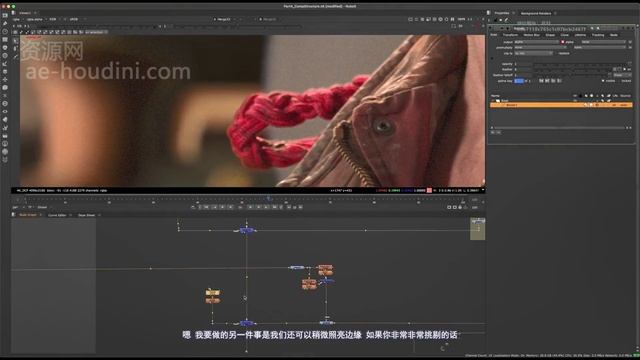Select the Roto select-all arrow tool in viewer
This screenshot has height=360, width=640.
(x=16, y=41)
